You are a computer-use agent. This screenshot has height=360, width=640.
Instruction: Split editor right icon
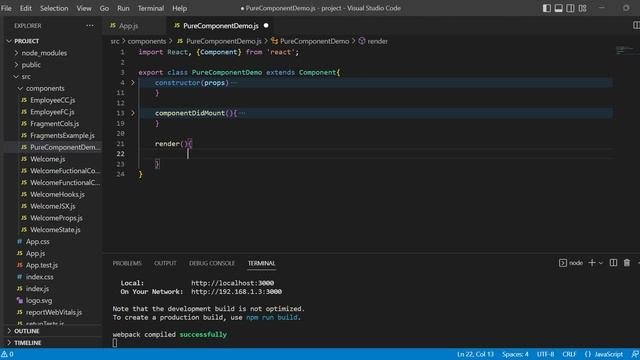point(636,25)
